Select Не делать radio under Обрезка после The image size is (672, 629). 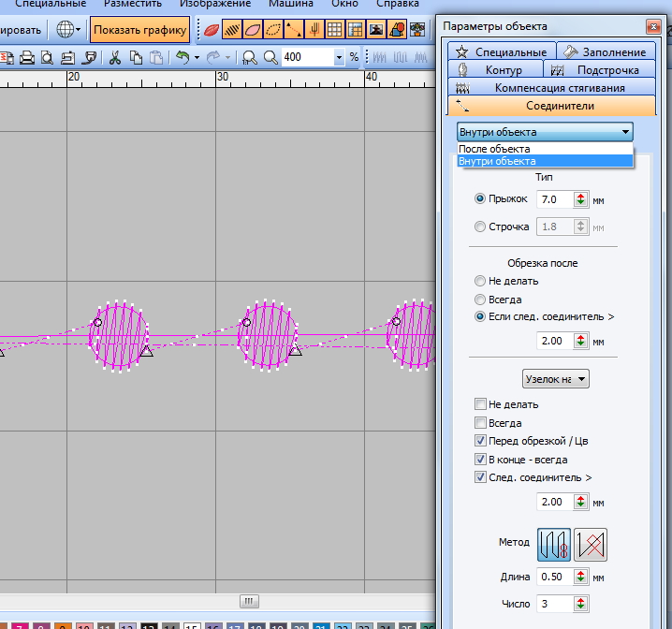[481, 281]
